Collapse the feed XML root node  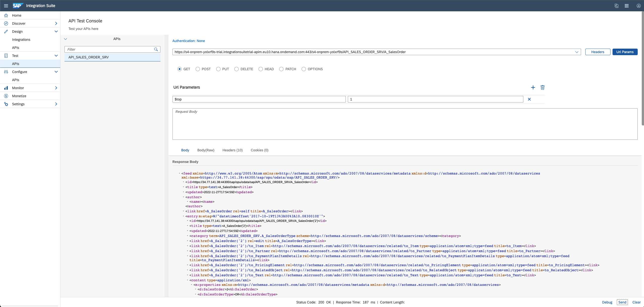(179, 173)
